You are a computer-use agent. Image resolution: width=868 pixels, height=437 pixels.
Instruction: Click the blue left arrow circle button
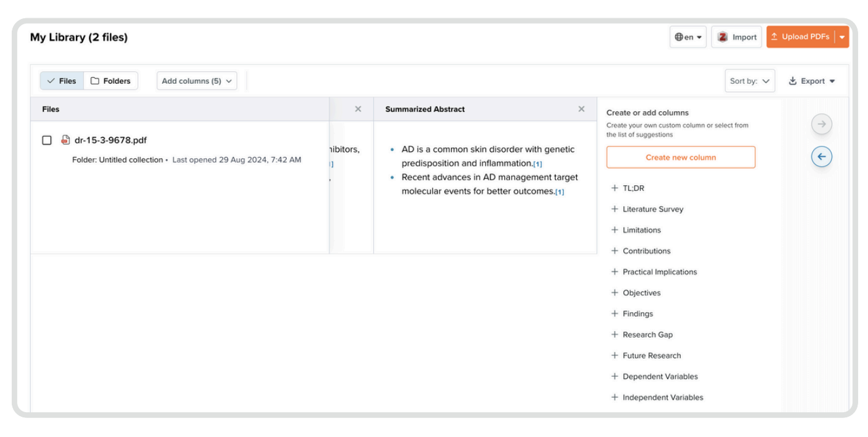[822, 157]
